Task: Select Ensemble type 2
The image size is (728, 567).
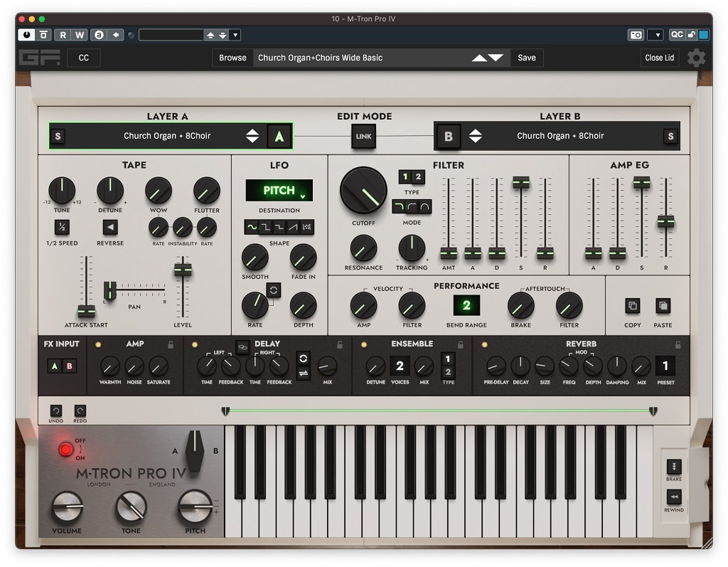Action: tap(448, 372)
